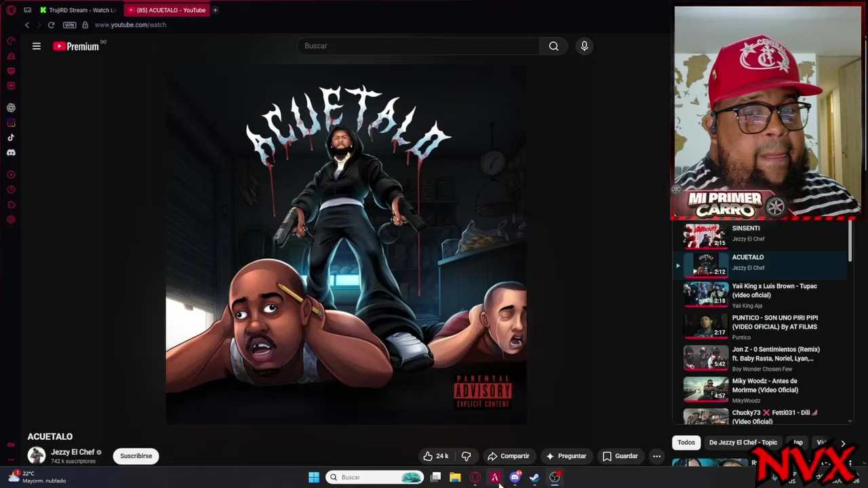Open Task View on the taskbar
Image resolution: width=868 pixels, height=488 pixels.
pyautogui.click(x=435, y=477)
